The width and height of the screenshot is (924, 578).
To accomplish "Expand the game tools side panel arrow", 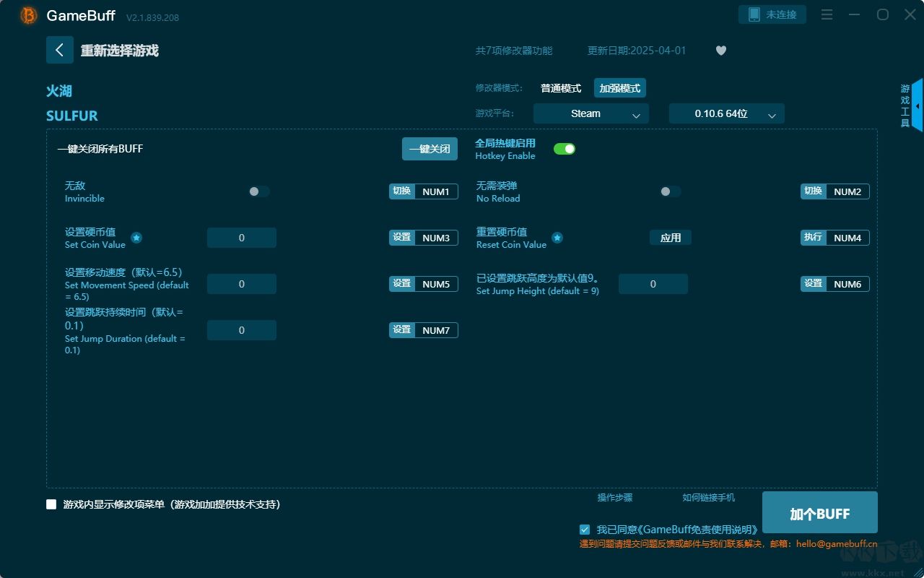I will click(917, 105).
